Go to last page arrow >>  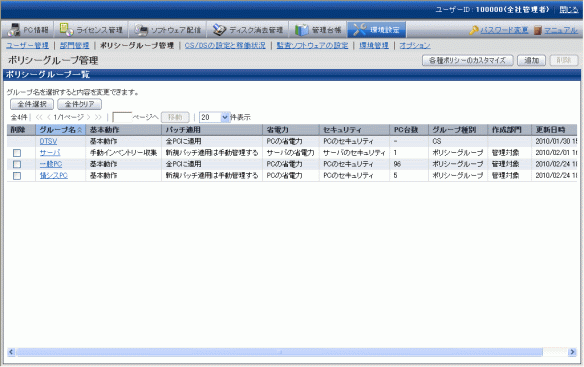click(x=98, y=117)
